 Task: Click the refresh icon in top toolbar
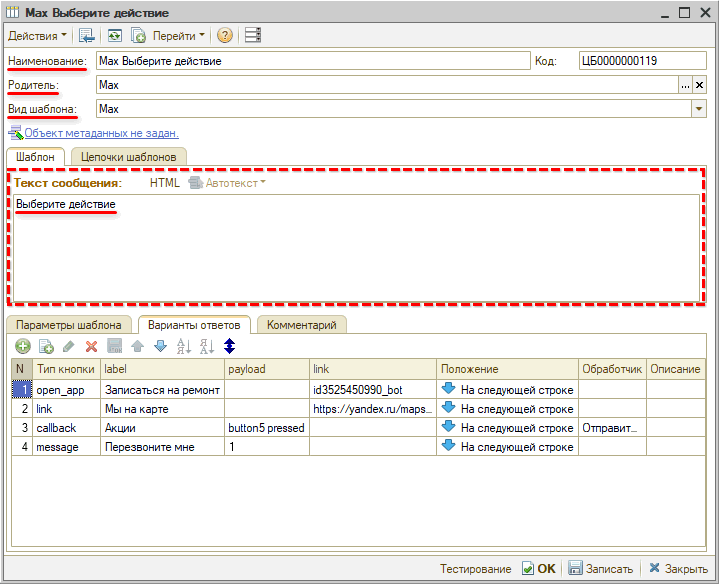(115, 35)
